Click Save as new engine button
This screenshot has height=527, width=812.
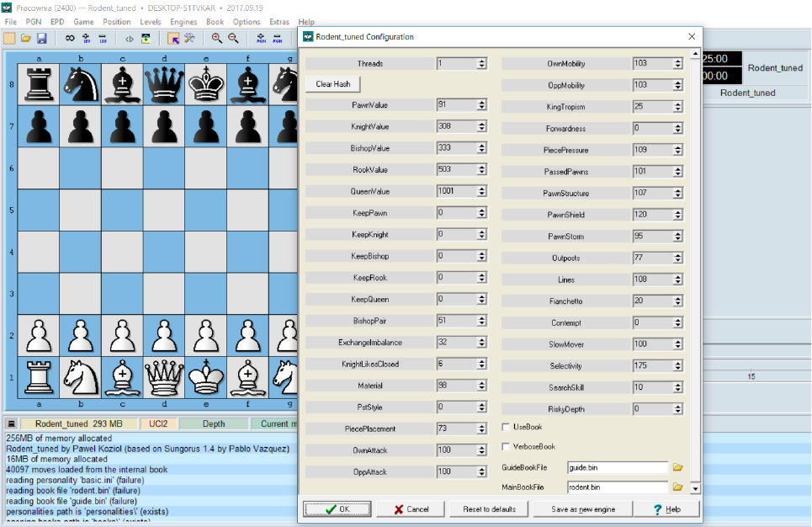point(583,509)
